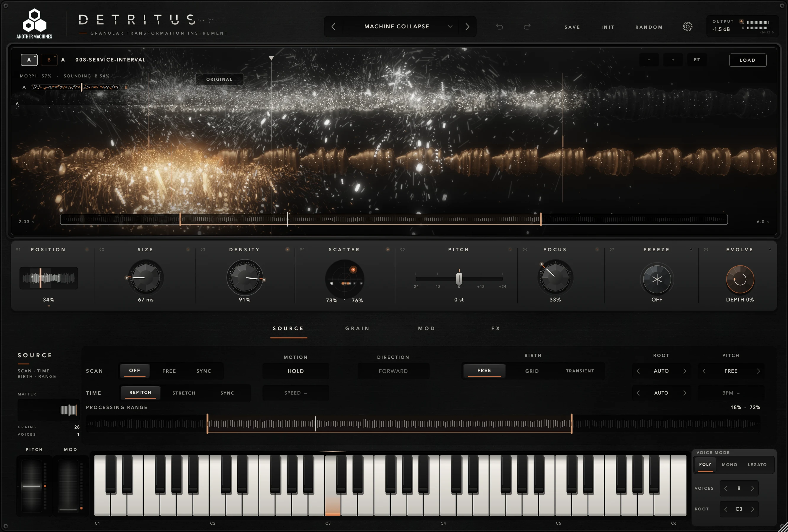Click right arrow of second-row AUTO selector
This screenshot has height=532, width=788.
[x=684, y=393]
